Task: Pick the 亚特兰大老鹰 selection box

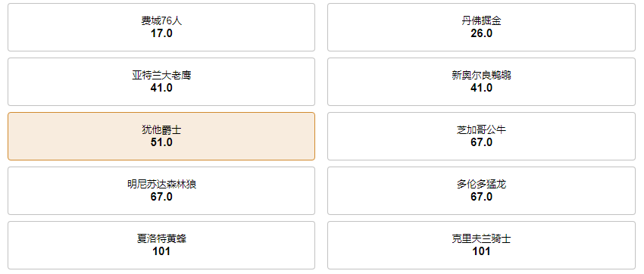Action: (161, 82)
